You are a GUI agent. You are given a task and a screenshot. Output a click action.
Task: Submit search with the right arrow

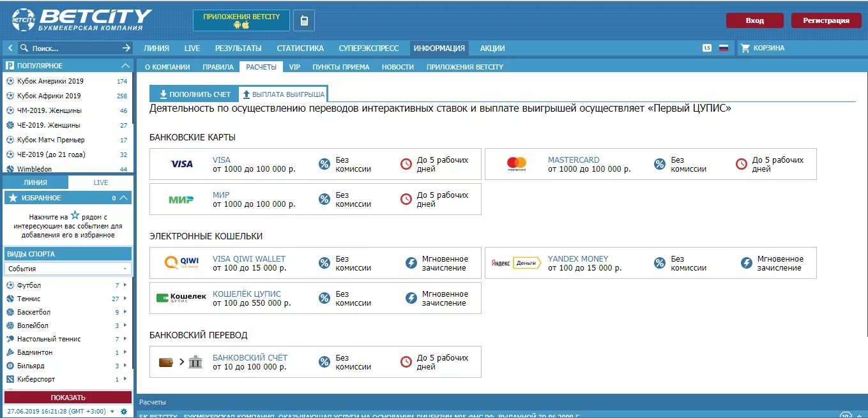(126, 48)
